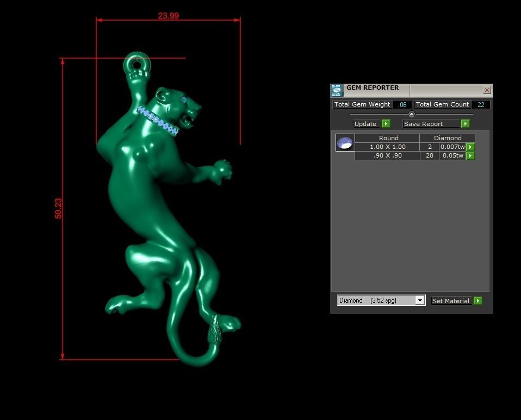Viewport: 521px width, 420px height.
Task: Click the Round column header
Action: pyautogui.click(x=387, y=138)
